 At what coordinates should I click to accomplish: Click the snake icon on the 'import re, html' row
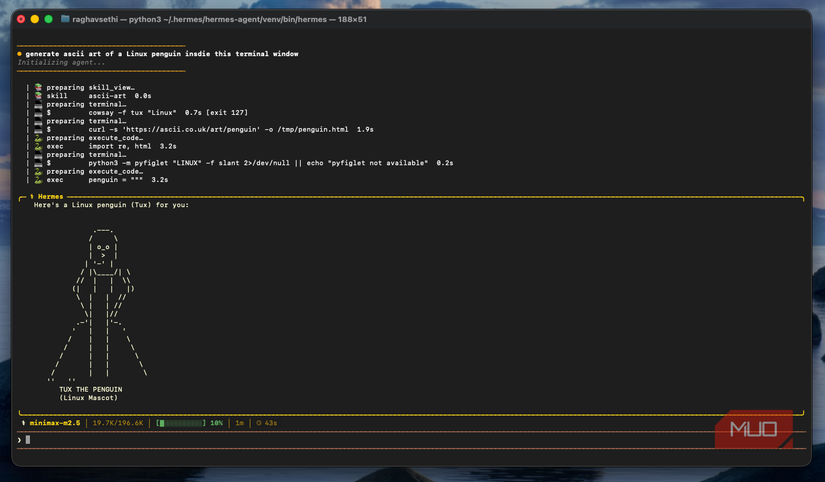click(x=38, y=146)
